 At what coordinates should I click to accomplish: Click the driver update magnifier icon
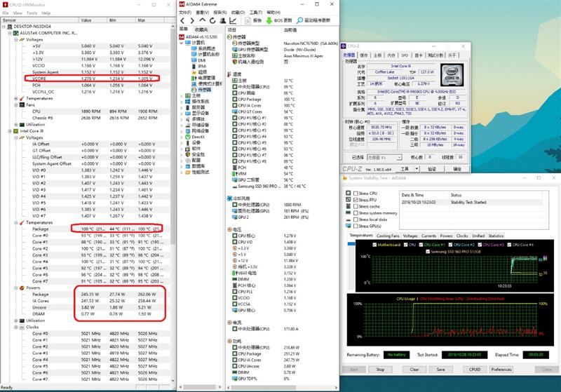tap(300, 21)
